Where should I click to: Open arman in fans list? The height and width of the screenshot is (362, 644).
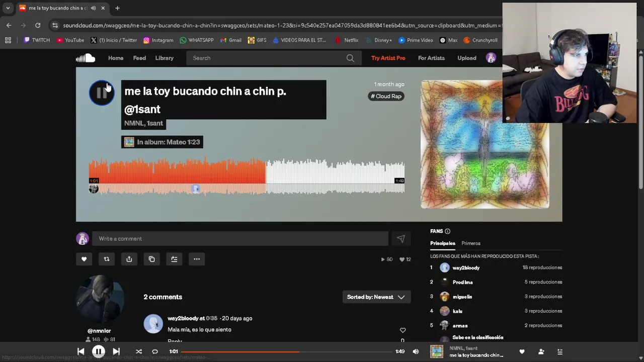coord(460,326)
